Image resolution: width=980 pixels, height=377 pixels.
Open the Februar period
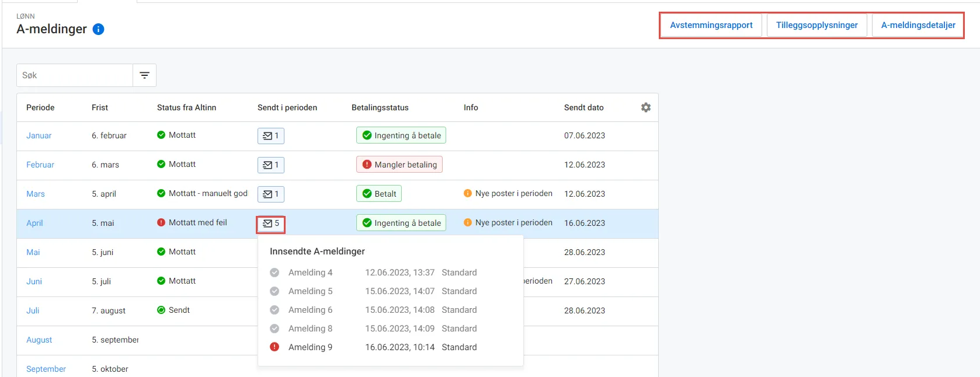(40, 165)
